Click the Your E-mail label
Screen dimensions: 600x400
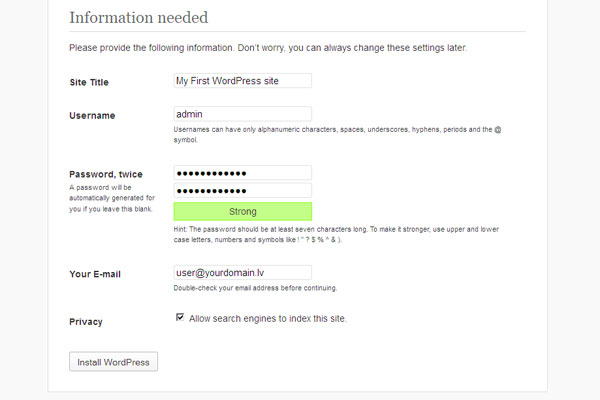click(x=95, y=274)
